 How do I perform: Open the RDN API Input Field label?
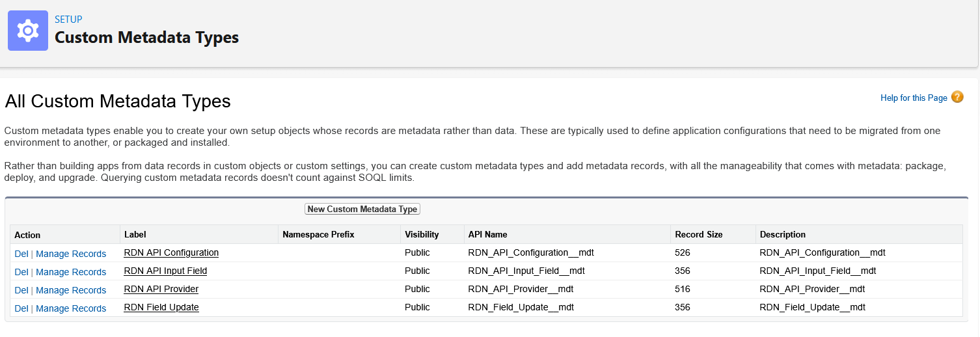pos(165,271)
